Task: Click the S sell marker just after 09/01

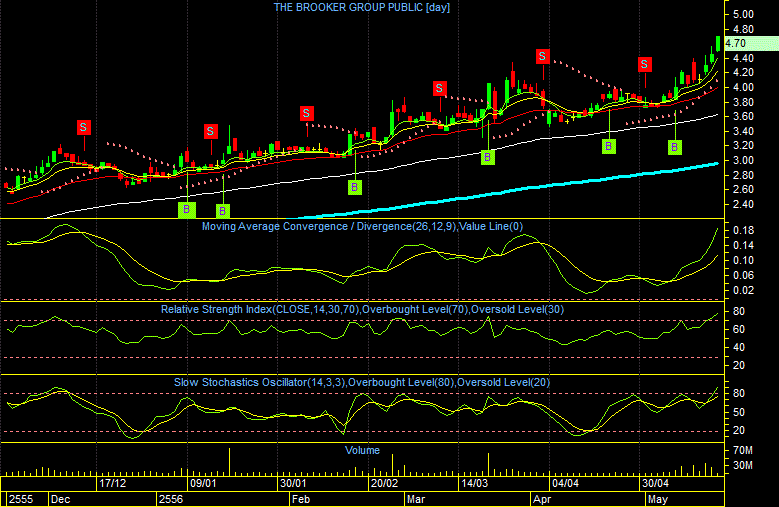Action: 211,132
